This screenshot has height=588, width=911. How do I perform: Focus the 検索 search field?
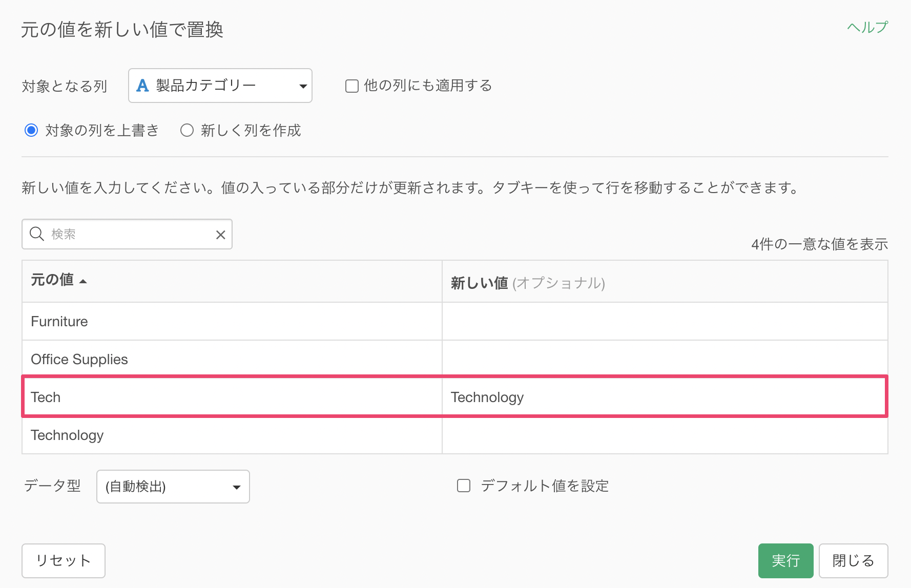coord(127,234)
